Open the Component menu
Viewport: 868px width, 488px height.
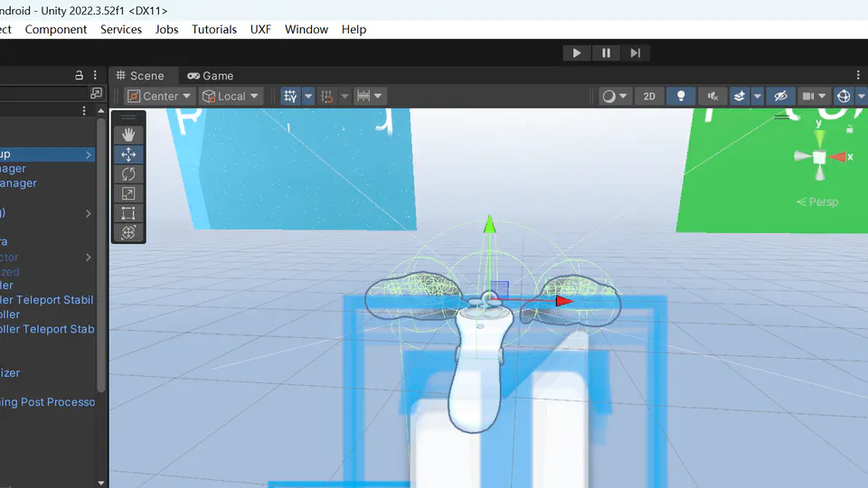(x=56, y=29)
